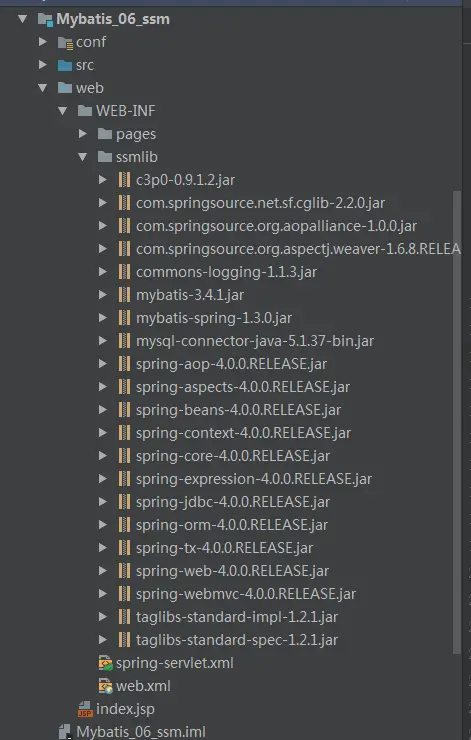Select the WEB-INF folder label
This screenshot has height=740, width=471.
(x=126, y=111)
